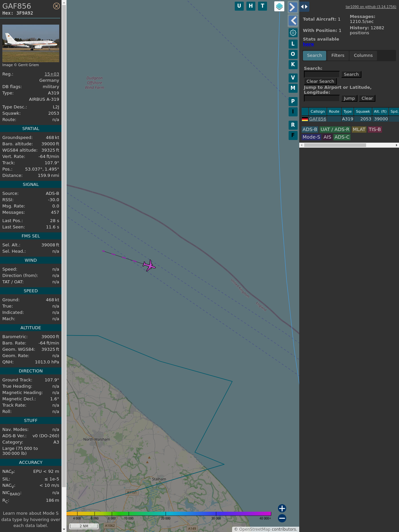Toggle the L map button
Image resolution: width=399 pixels, height=532 pixels.
point(293,44)
